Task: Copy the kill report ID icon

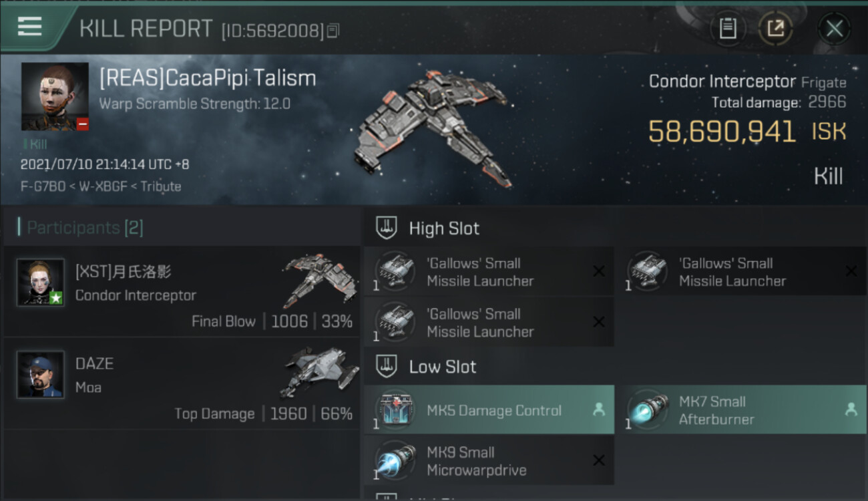Action: coord(333,30)
